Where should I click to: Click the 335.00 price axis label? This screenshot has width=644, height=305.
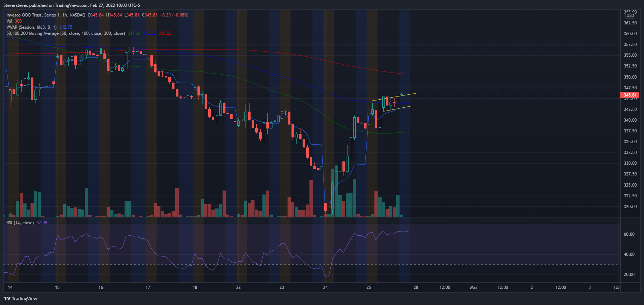click(630, 142)
